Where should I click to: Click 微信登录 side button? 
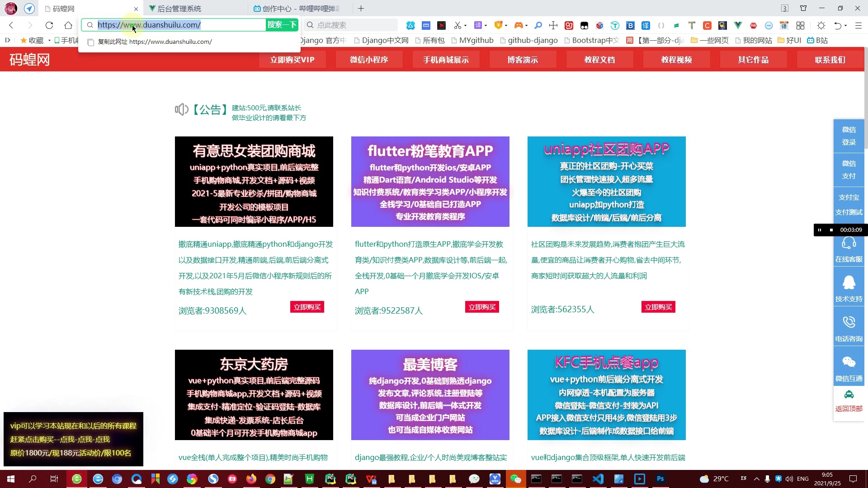click(x=849, y=136)
